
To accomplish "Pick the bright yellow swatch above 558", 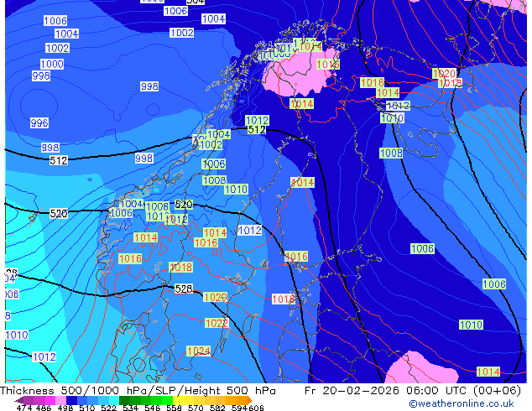I will point(178,400).
